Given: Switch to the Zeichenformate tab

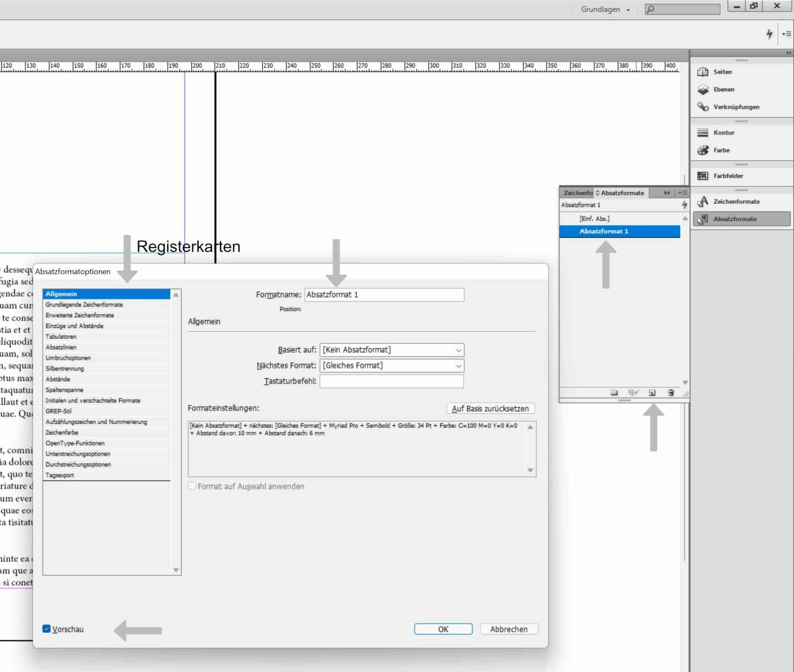Looking at the screenshot, I should (577, 193).
